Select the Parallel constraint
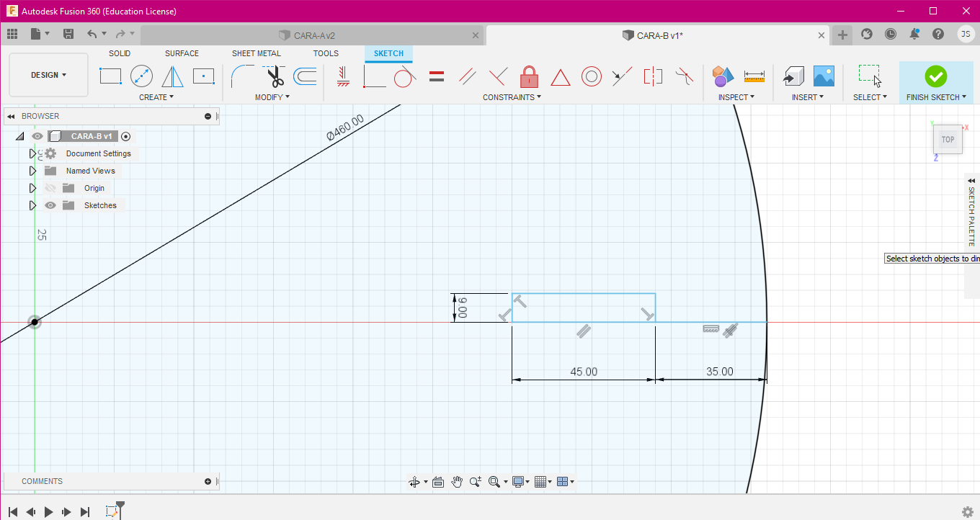 coord(467,76)
